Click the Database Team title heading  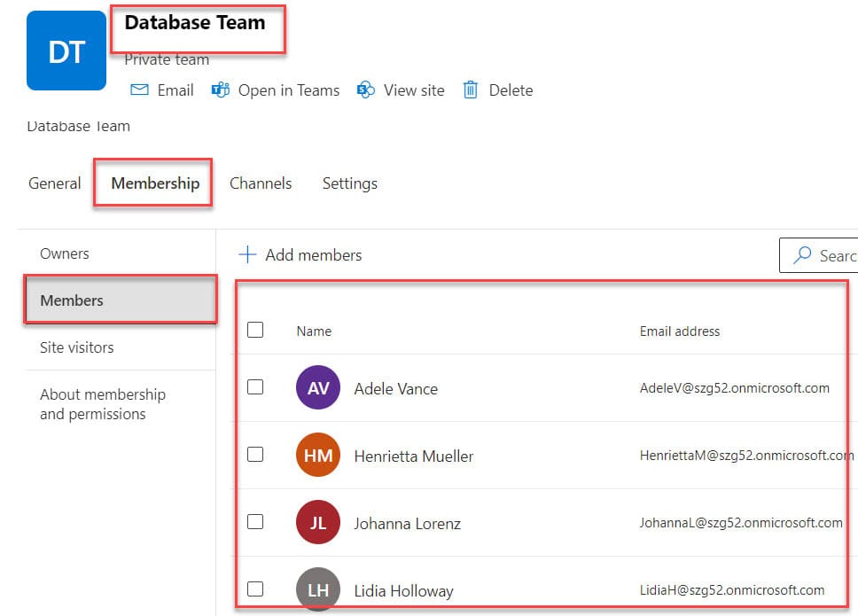(x=195, y=22)
